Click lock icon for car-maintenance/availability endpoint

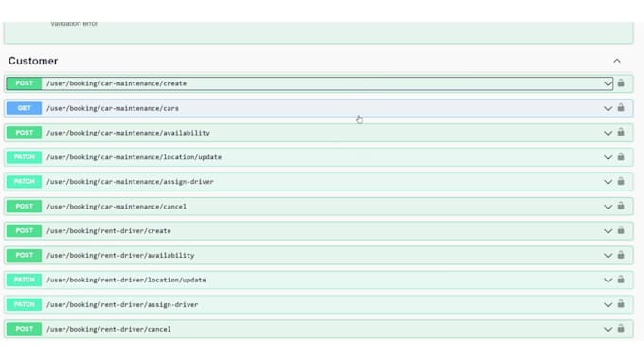click(621, 132)
